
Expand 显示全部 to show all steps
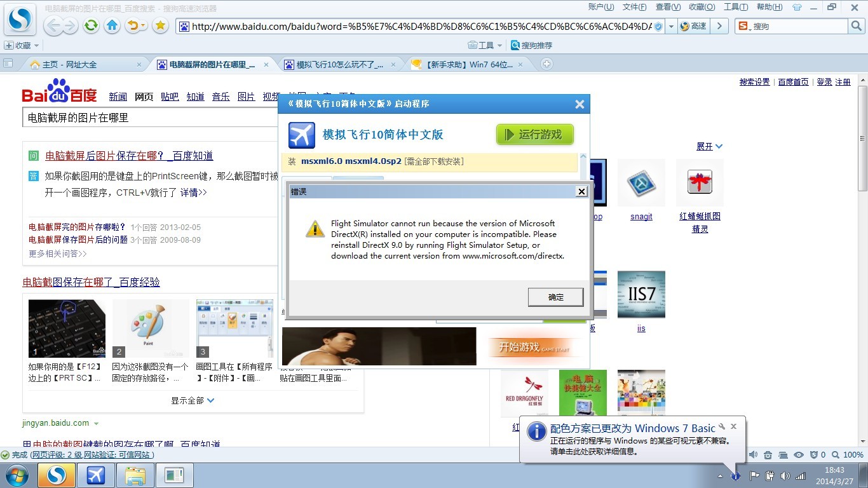click(193, 400)
